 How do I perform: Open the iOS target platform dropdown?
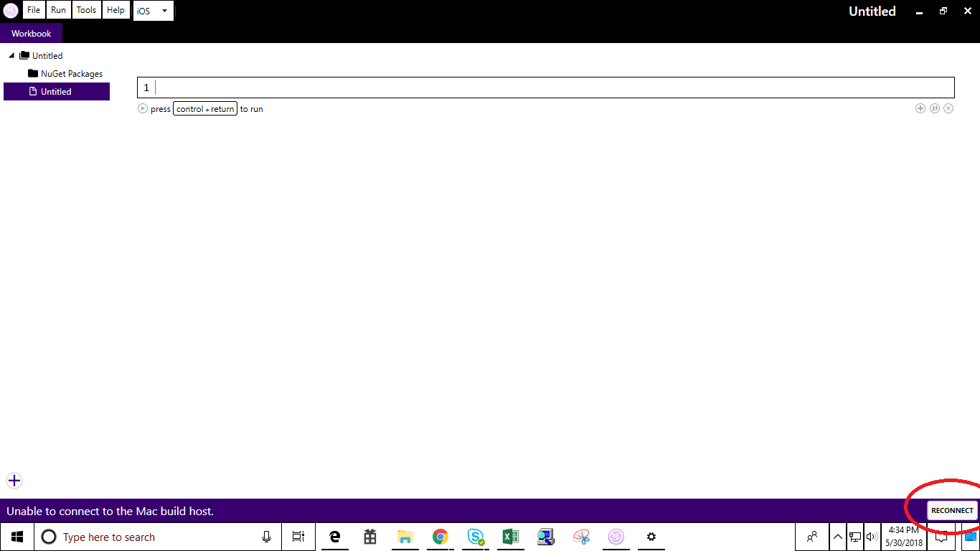[153, 10]
